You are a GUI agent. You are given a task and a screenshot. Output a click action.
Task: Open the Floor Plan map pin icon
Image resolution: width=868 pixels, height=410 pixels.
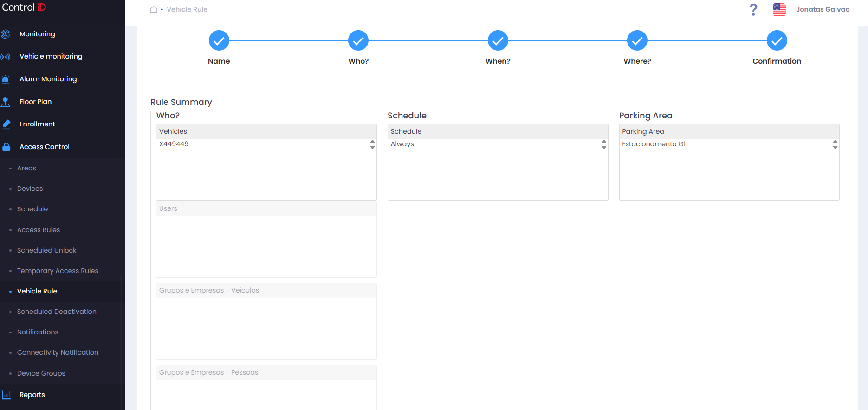pyautogui.click(x=6, y=102)
